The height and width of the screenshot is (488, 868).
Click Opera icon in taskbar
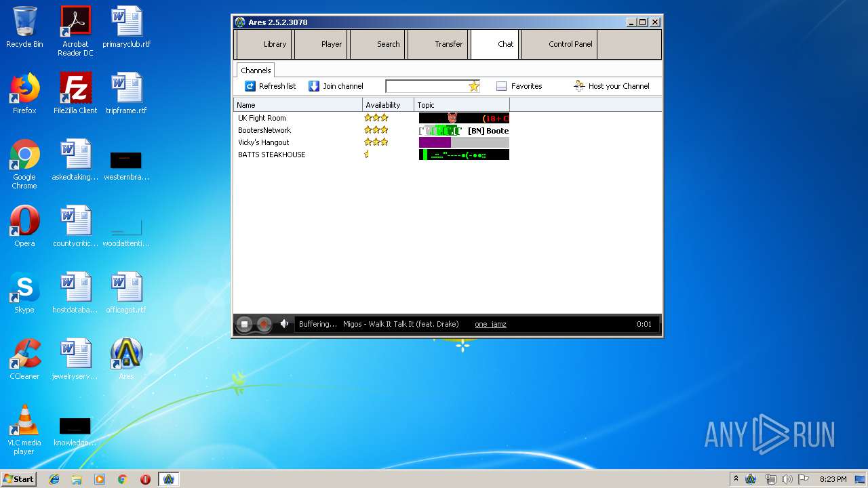(x=145, y=479)
